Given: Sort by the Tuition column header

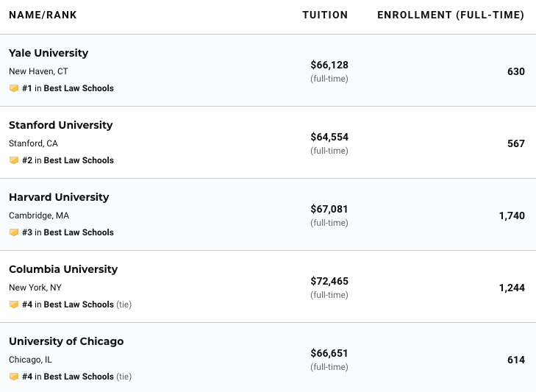Looking at the screenshot, I should (x=325, y=15).
